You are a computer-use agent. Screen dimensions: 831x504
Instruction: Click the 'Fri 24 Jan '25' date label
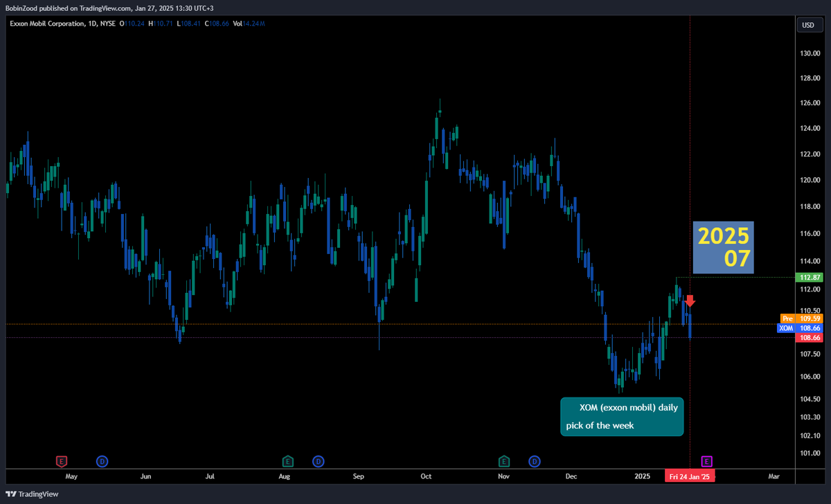point(690,476)
